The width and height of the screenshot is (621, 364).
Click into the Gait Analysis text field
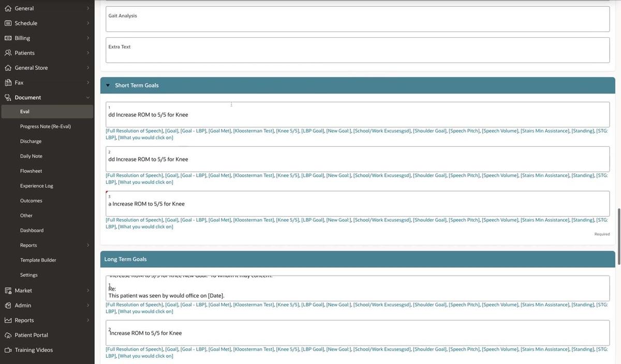pos(357,19)
